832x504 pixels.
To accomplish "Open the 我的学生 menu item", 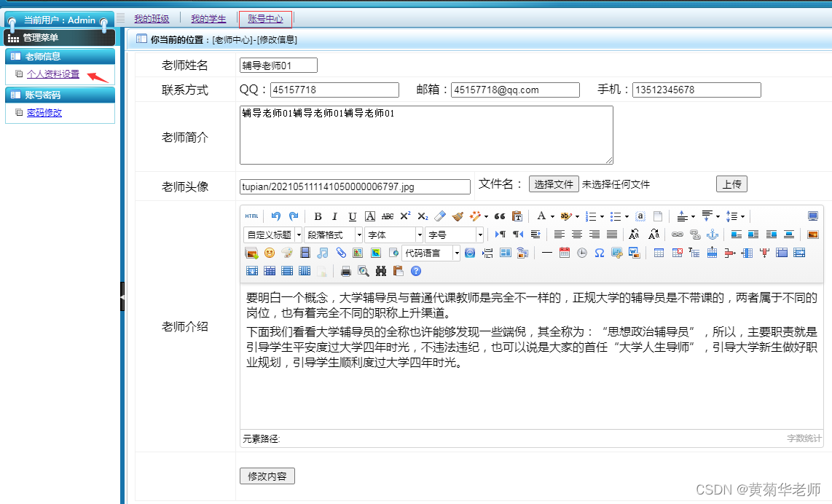I will tap(208, 18).
